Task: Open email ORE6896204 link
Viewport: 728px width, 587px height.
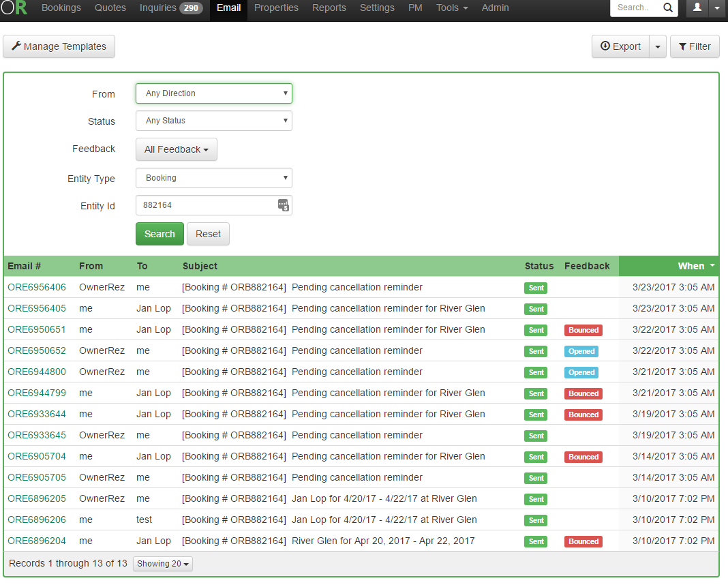Action: [37, 541]
